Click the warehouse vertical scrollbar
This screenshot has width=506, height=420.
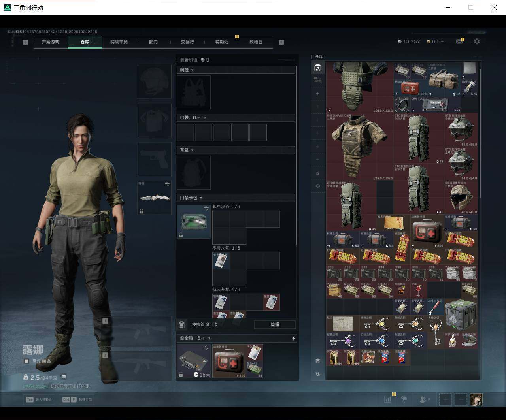point(480,132)
